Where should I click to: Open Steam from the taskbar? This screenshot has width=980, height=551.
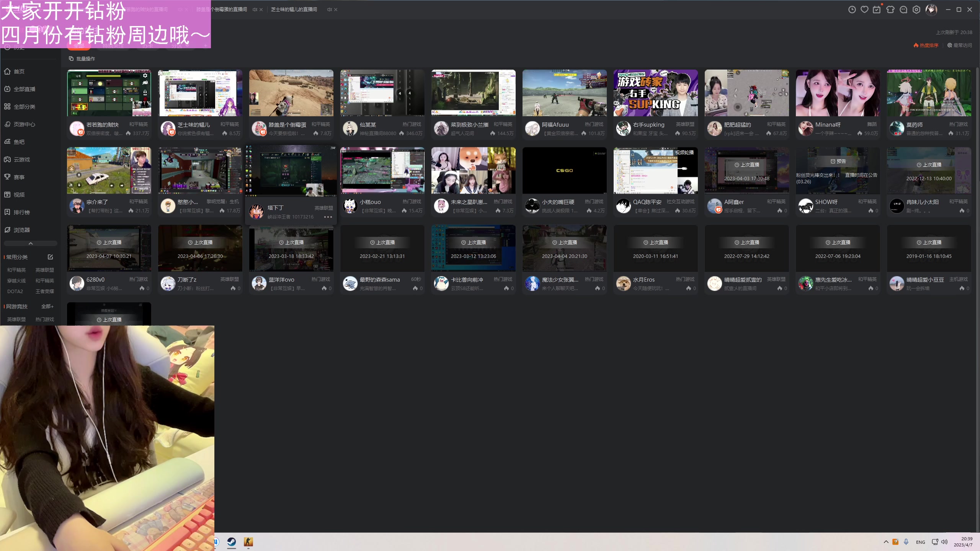pyautogui.click(x=232, y=542)
